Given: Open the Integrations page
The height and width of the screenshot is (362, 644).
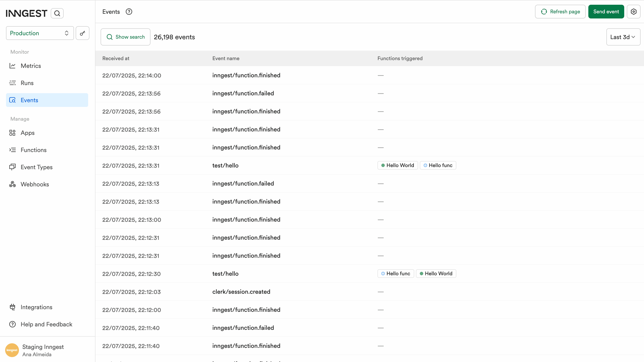Looking at the screenshot, I should (37, 307).
